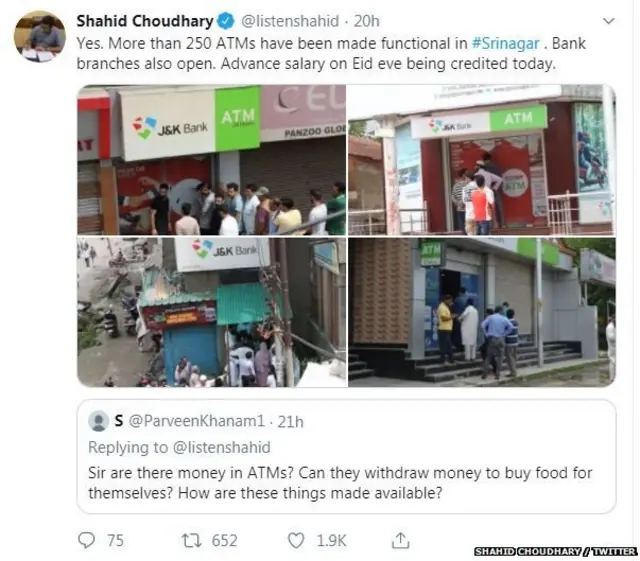Open Shahid Choudhary display name
The image size is (640, 561).
pyautogui.click(x=145, y=21)
